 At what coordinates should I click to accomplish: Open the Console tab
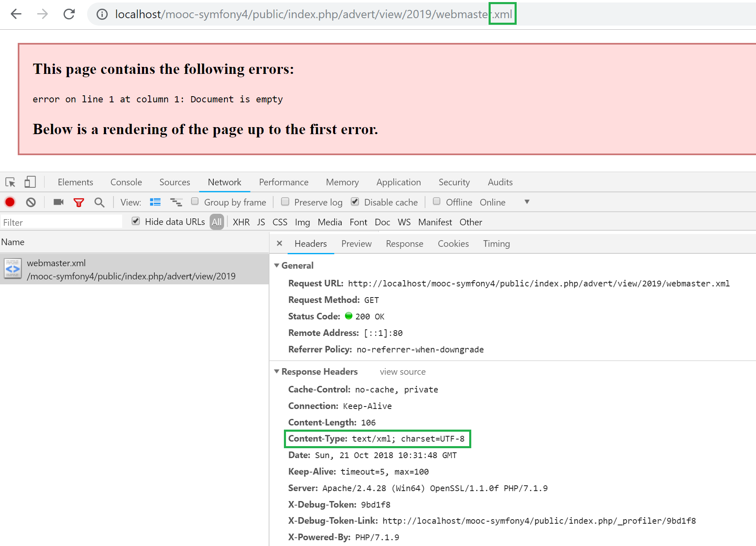click(x=126, y=182)
